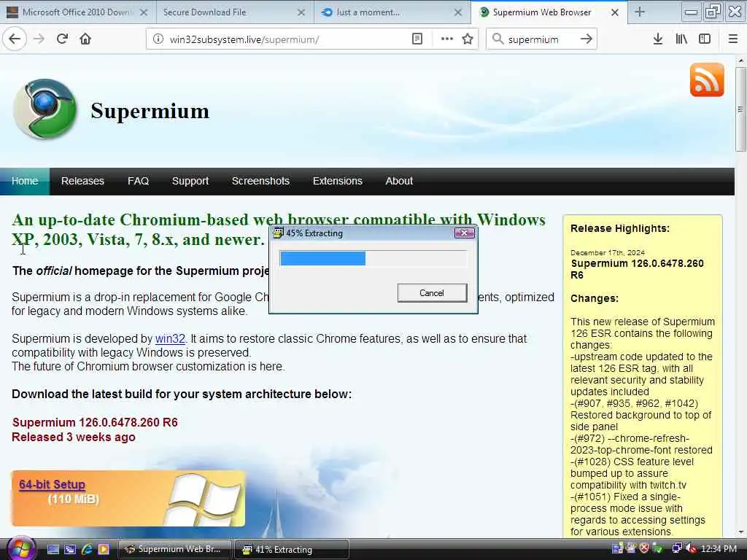Click the network tray icon
Screen dimensions: 747x560
point(677,548)
